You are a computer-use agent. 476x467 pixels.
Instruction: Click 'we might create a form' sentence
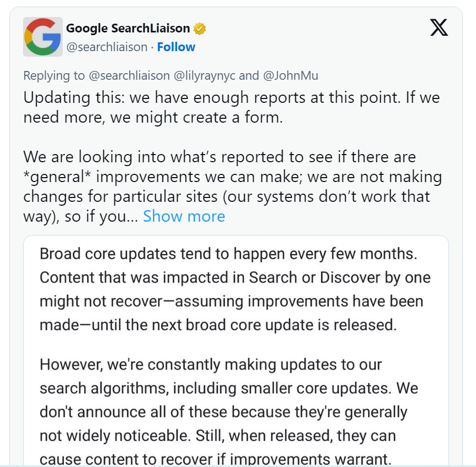tap(196, 117)
